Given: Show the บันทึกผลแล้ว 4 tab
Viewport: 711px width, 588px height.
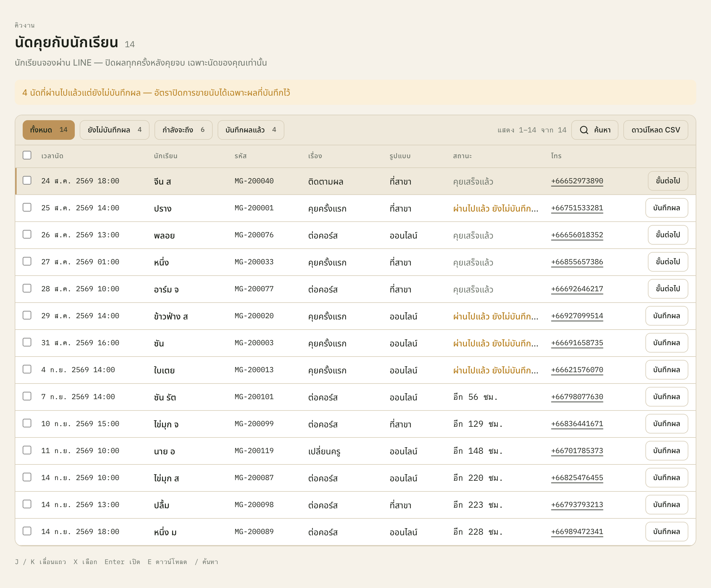Looking at the screenshot, I should click(251, 130).
